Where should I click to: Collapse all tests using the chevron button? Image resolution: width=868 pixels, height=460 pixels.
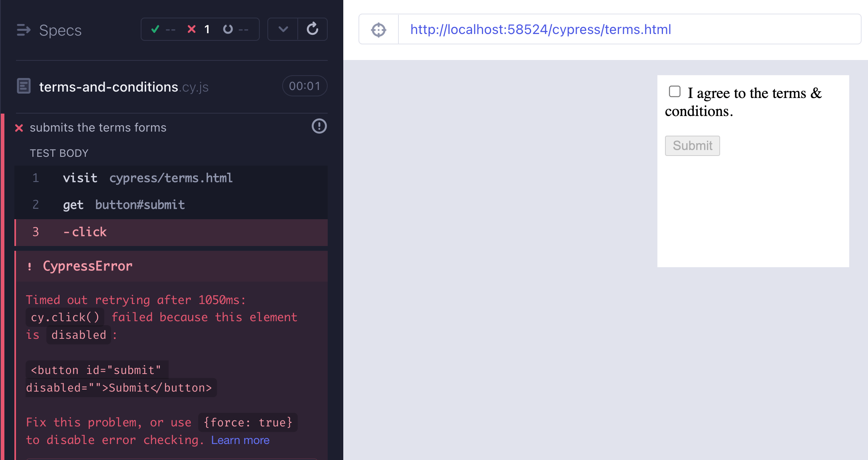(x=283, y=29)
